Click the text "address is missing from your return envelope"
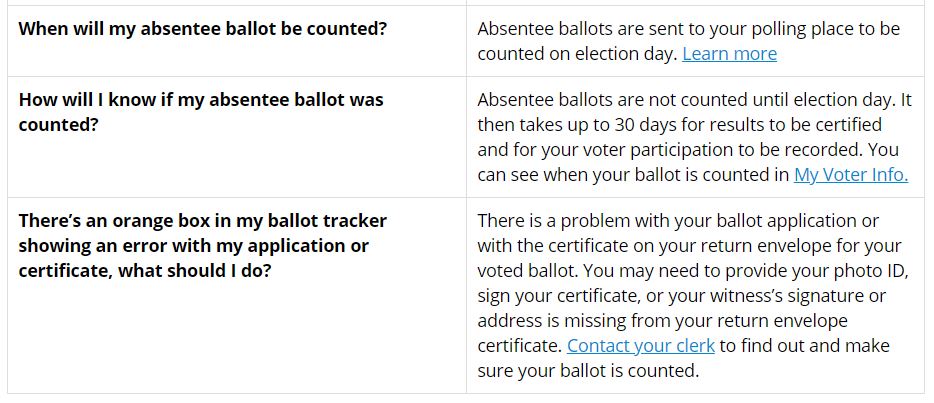Screen dimensions: 934x403 pyautogui.click(x=662, y=321)
